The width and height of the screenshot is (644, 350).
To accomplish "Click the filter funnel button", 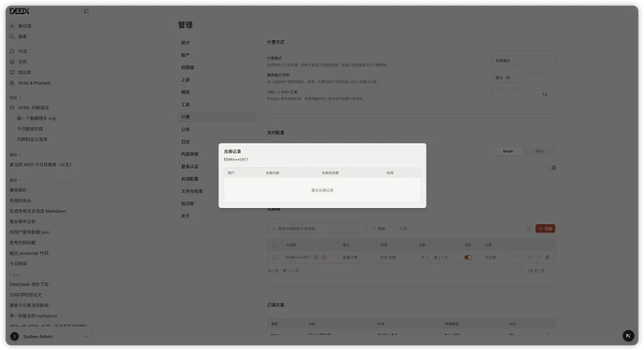I will pyautogui.click(x=378, y=229).
